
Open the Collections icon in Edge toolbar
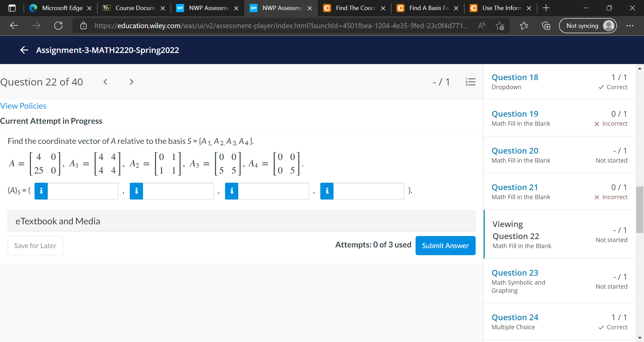coord(546,25)
